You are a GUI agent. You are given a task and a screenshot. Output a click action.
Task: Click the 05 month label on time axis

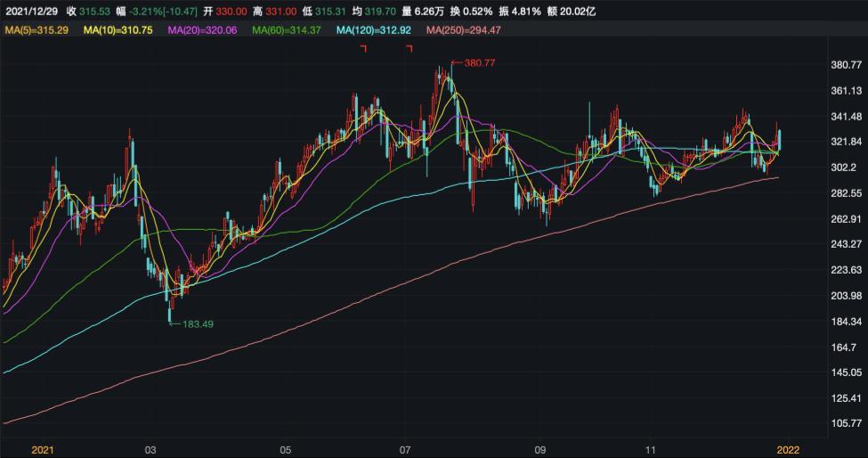coord(286,450)
